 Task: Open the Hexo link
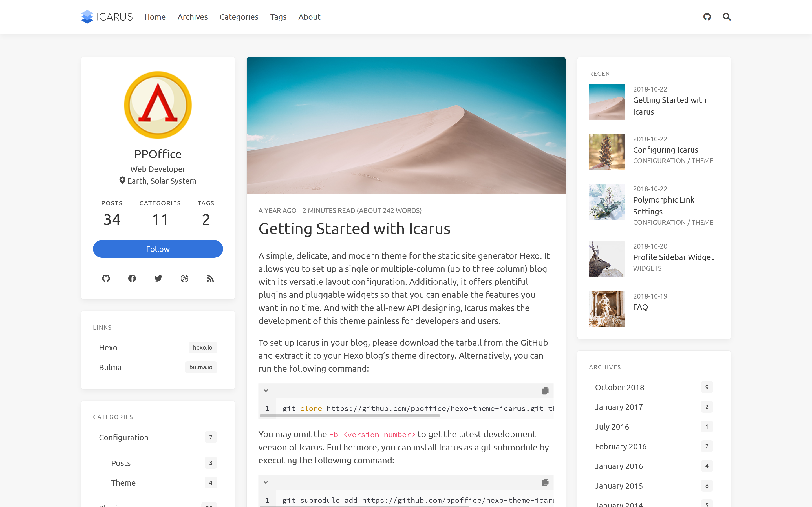(x=108, y=347)
